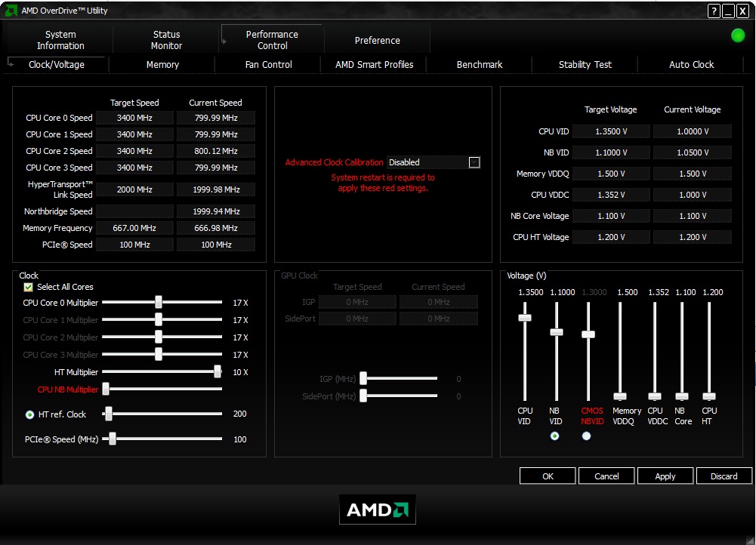Viewport: 756px width, 545px height.
Task: Click the PCIe Speed target 100 MHz field
Action: click(134, 245)
